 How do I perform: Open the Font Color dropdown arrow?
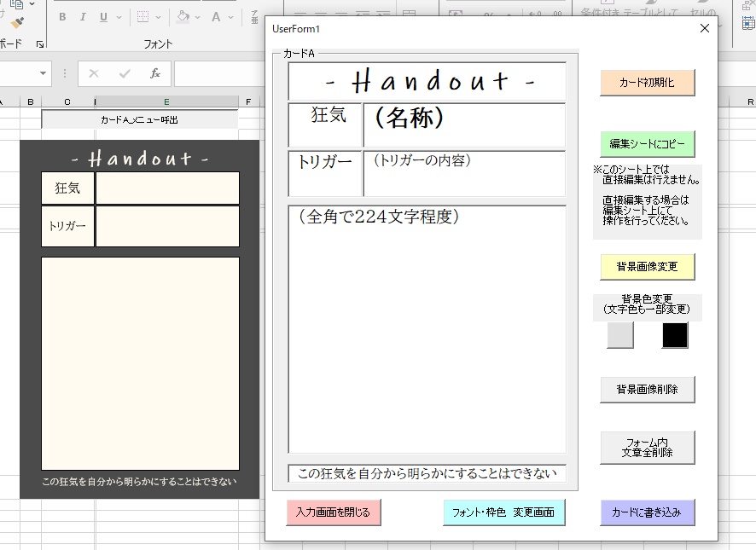point(231,17)
